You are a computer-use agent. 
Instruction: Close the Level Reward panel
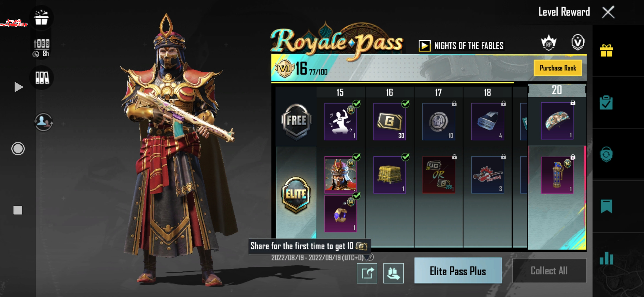coord(608,12)
